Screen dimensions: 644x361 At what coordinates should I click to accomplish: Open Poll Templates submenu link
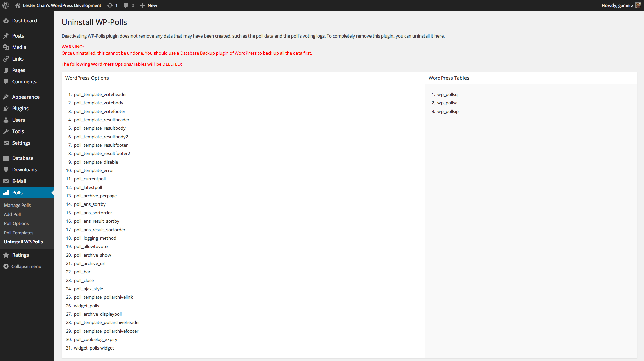click(x=19, y=233)
